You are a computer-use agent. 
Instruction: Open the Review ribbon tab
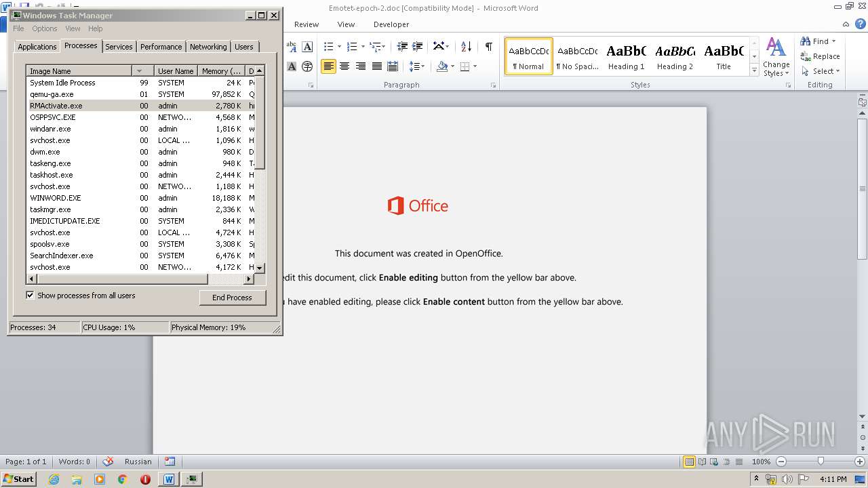[307, 24]
